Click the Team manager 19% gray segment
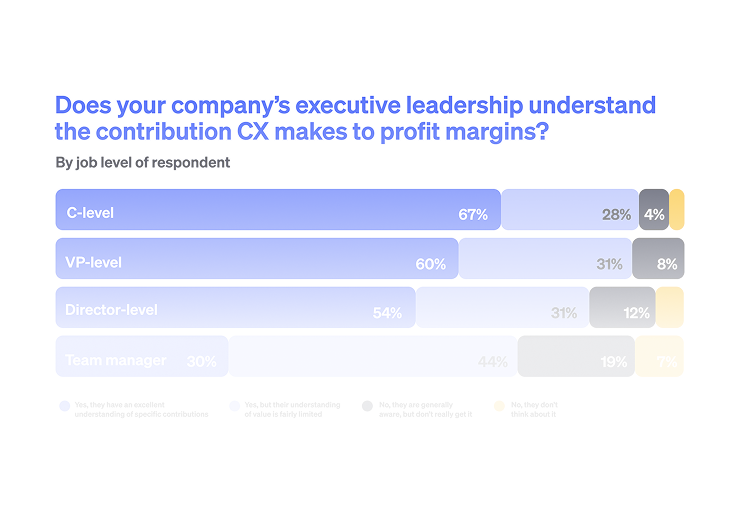Viewport: 740px width, 512px height. coord(576,357)
